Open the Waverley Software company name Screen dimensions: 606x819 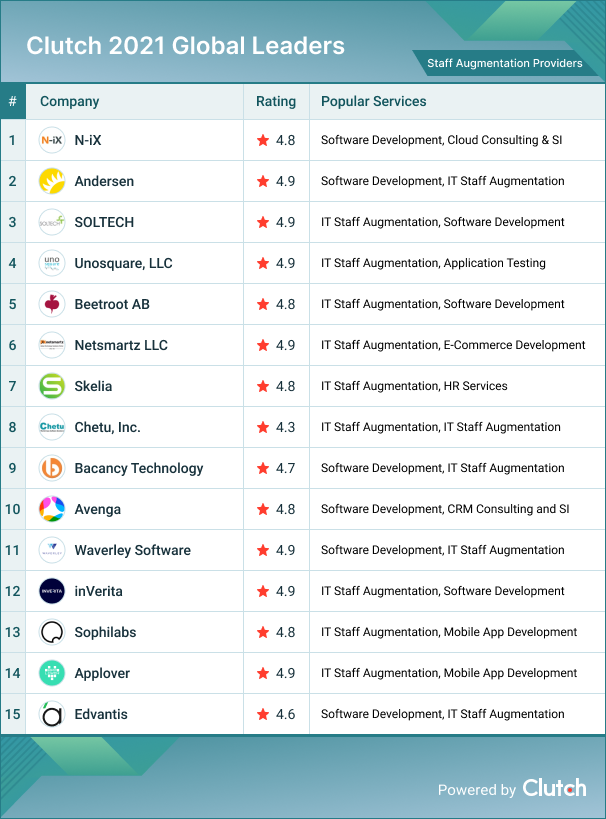[x=133, y=551]
